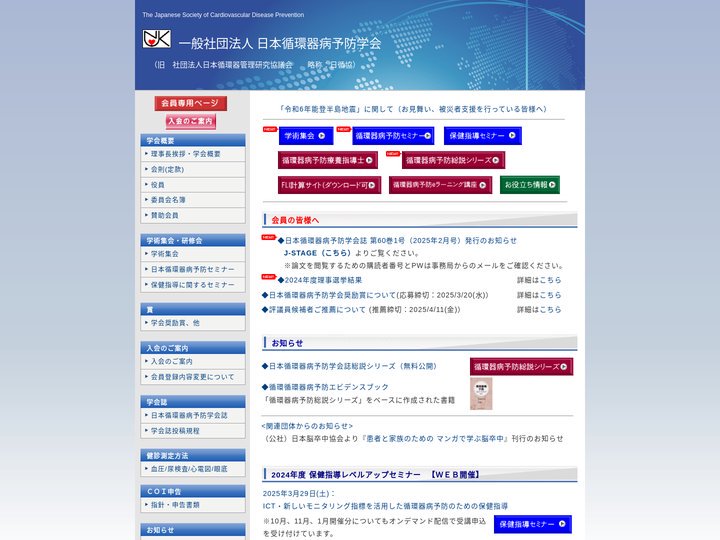The image size is (720, 540).
Task: Click the green お役立ち情報 button
Action: point(530,185)
